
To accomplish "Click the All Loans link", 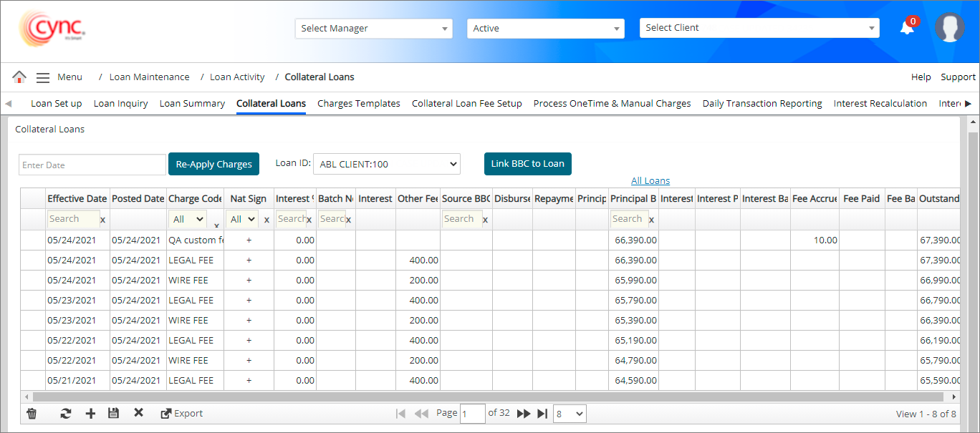I will pos(650,181).
